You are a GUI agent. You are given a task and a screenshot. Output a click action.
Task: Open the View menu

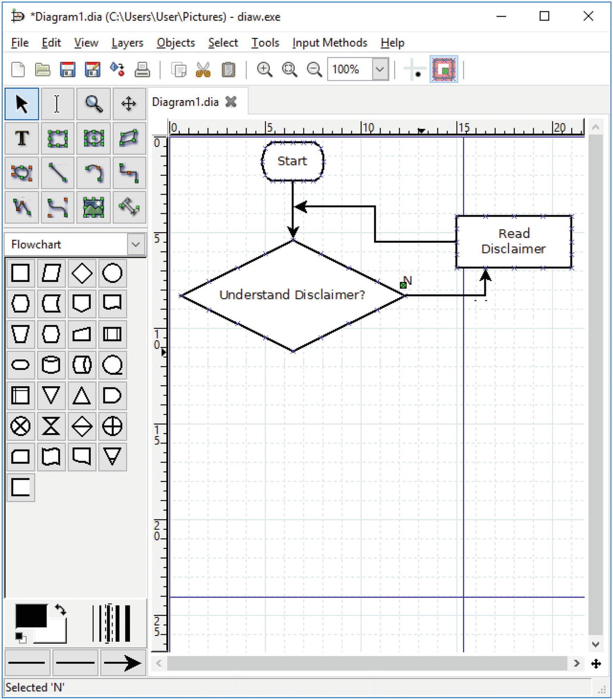[86, 43]
